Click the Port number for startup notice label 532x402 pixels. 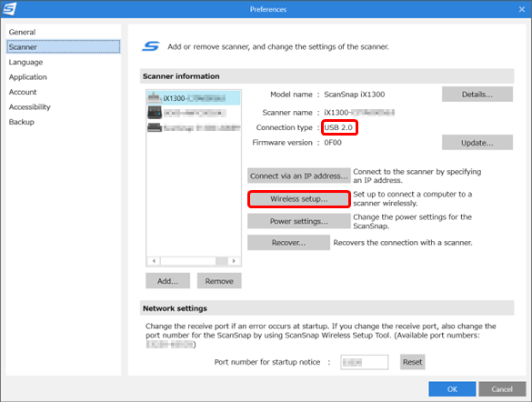pos(267,362)
